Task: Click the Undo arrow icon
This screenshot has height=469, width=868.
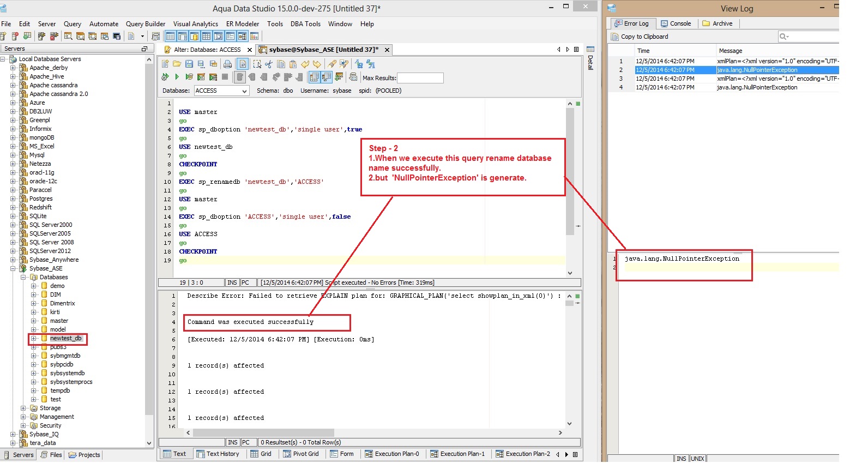Action: pyautogui.click(x=305, y=64)
